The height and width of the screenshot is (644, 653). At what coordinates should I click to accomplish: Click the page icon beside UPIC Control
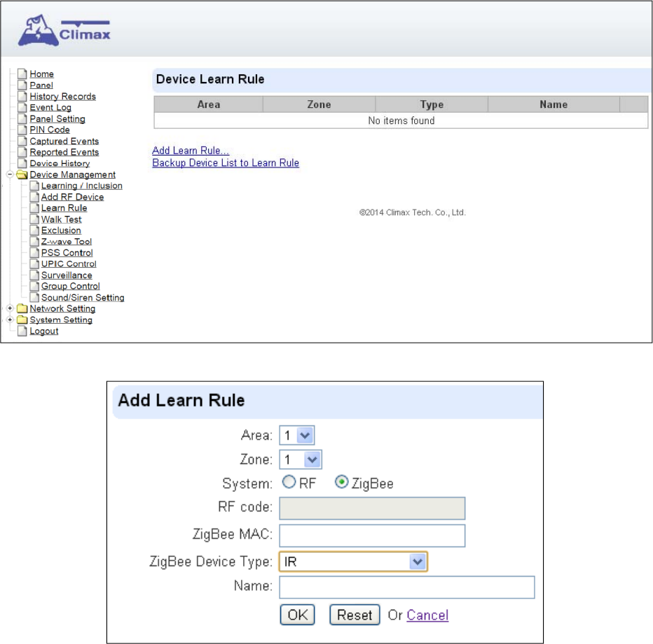pyautogui.click(x=34, y=263)
